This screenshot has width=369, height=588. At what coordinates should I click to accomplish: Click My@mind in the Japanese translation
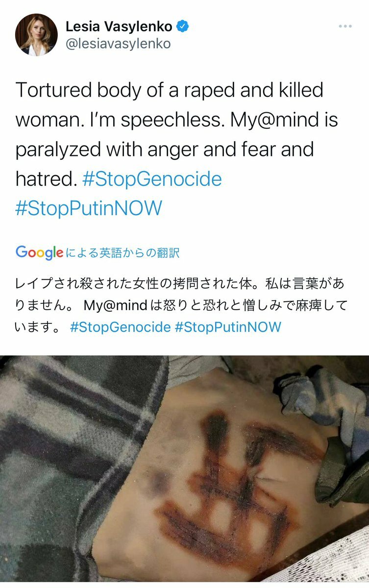115,305
